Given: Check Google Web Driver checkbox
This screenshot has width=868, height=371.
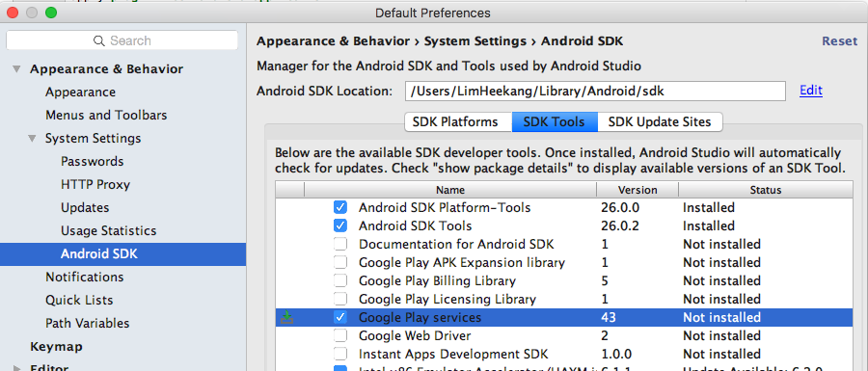Looking at the screenshot, I should point(340,335).
